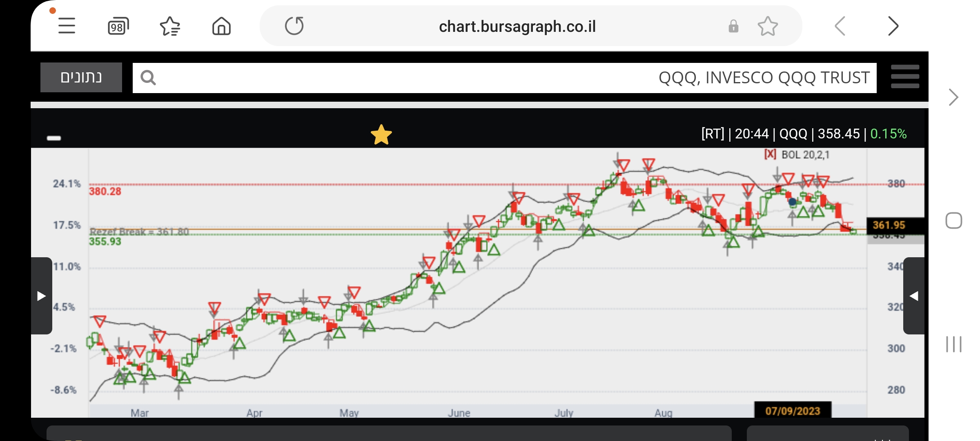Open the tabs counter showing 98
980x441 pixels.
coord(118,27)
